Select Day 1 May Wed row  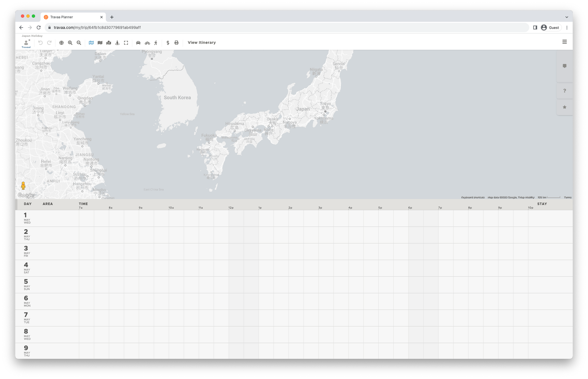click(x=294, y=219)
